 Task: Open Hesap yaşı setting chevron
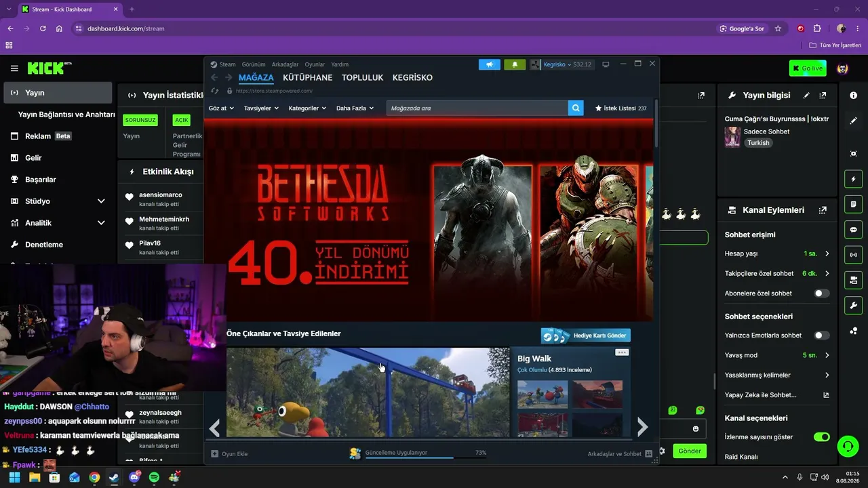pos(827,253)
